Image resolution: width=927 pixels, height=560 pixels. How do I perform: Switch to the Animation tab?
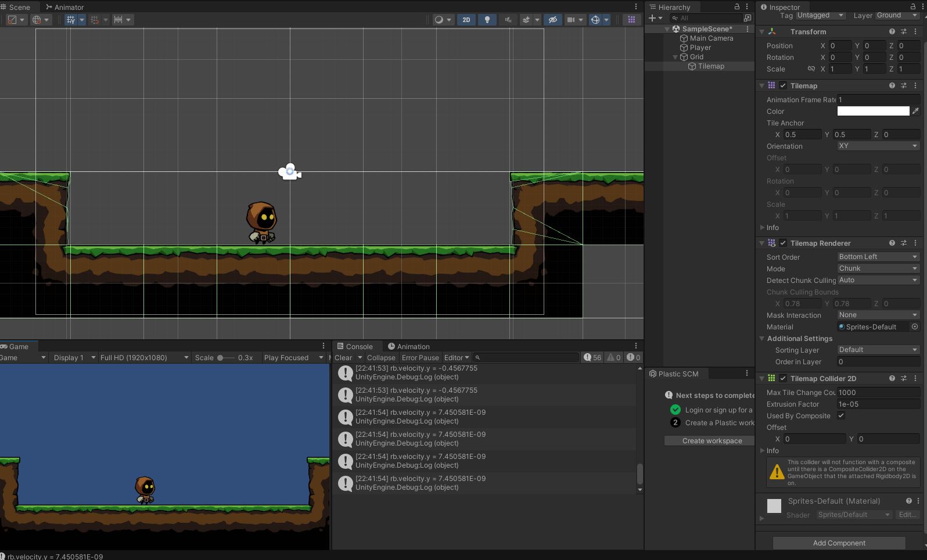(x=409, y=346)
